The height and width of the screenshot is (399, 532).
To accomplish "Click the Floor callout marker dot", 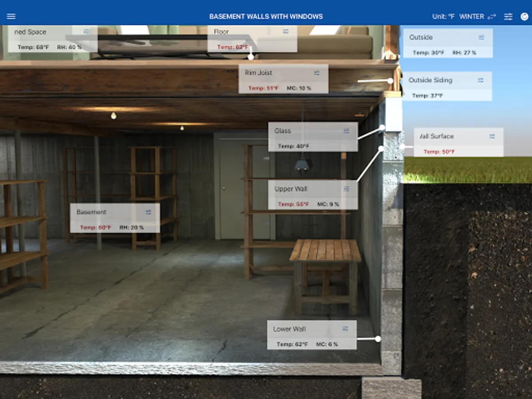I will coord(251,57).
